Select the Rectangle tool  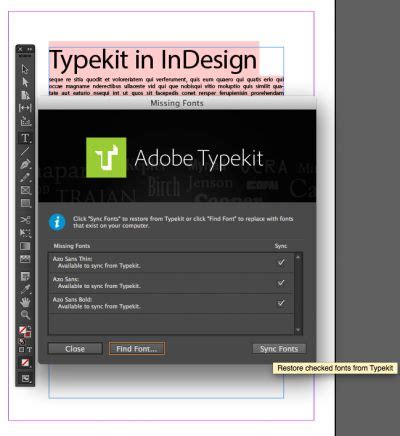click(x=25, y=203)
